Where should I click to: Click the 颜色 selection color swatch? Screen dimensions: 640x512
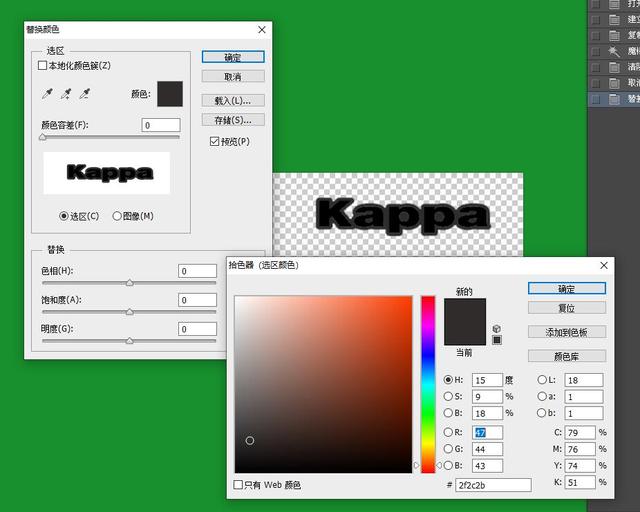coord(170,94)
